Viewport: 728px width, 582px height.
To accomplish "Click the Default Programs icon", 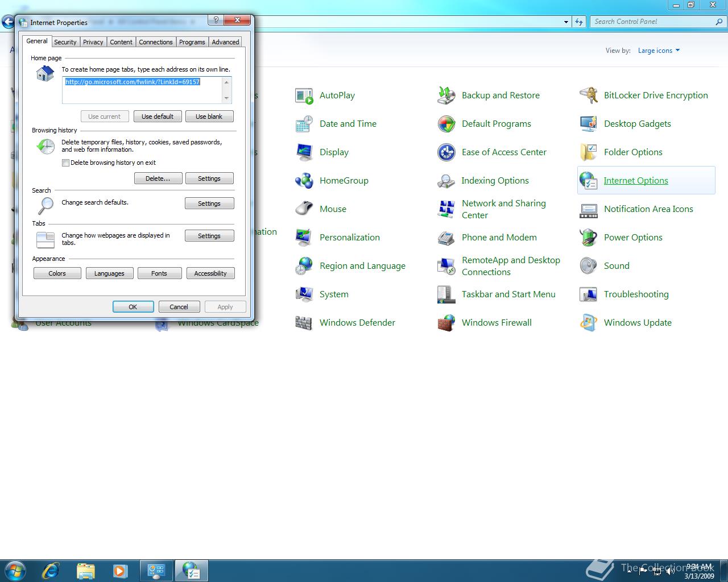I will (446, 124).
